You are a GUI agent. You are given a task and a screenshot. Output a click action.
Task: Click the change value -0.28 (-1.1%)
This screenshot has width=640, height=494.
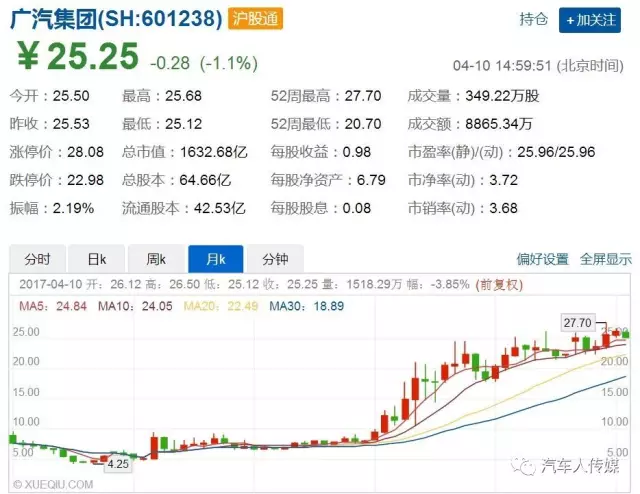point(204,63)
